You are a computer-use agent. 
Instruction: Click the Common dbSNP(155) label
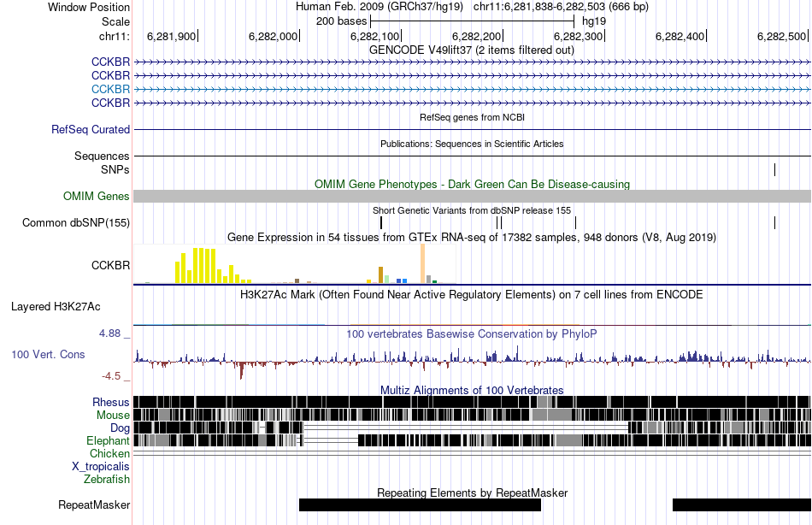coord(76,223)
